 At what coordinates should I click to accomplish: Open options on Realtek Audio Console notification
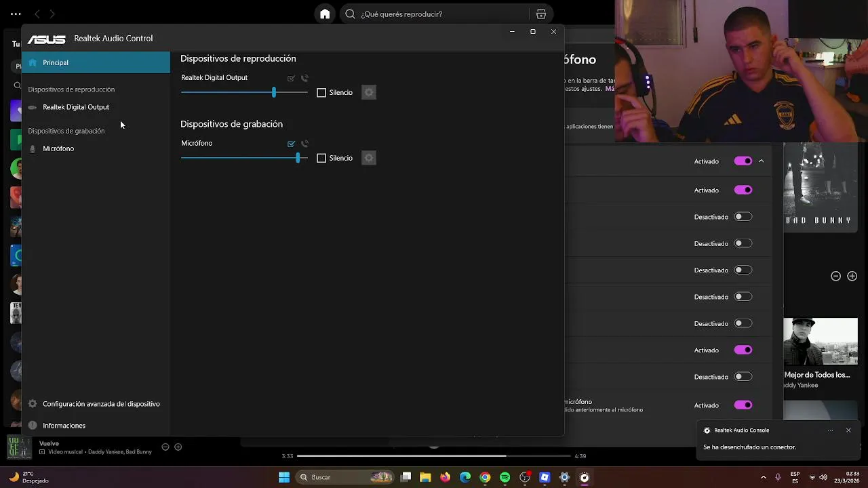click(x=830, y=430)
